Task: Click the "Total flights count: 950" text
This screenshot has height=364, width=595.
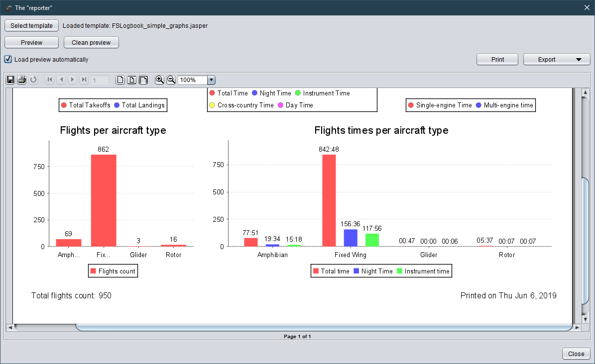Action: (x=71, y=296)
